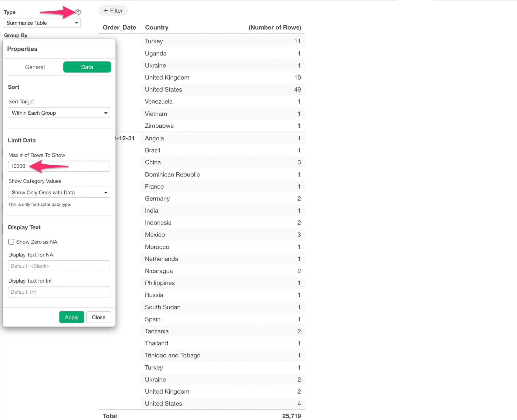Click the Total row value 25,719
The image size is (517, 420).
click(291, 416)
